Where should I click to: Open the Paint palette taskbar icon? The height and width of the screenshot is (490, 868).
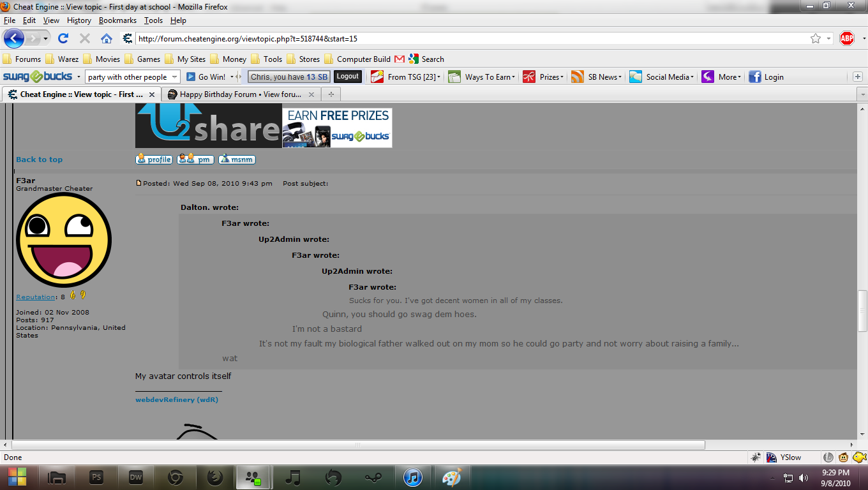tap(452, 477)
